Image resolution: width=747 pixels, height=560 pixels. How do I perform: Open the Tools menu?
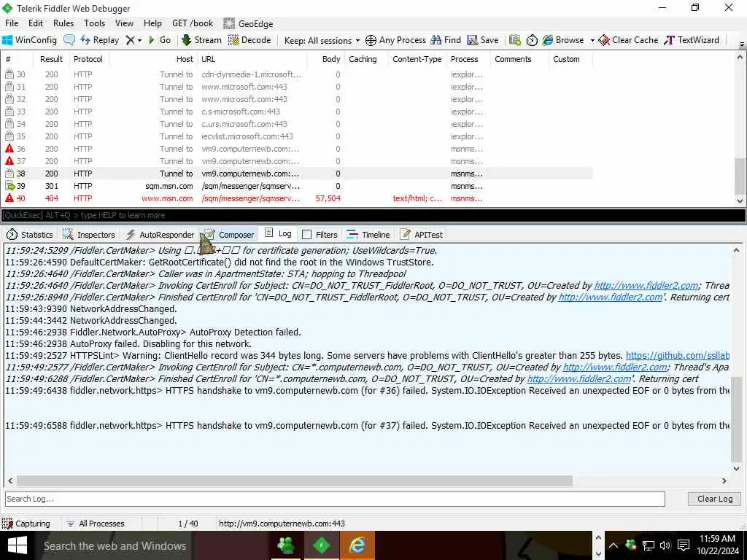94,23
